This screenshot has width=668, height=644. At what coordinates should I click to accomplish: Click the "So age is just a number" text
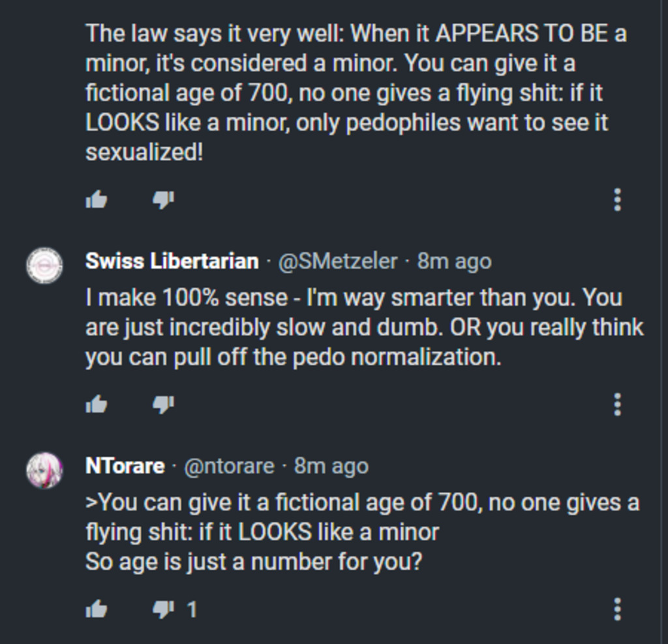[x=254, y=562]
